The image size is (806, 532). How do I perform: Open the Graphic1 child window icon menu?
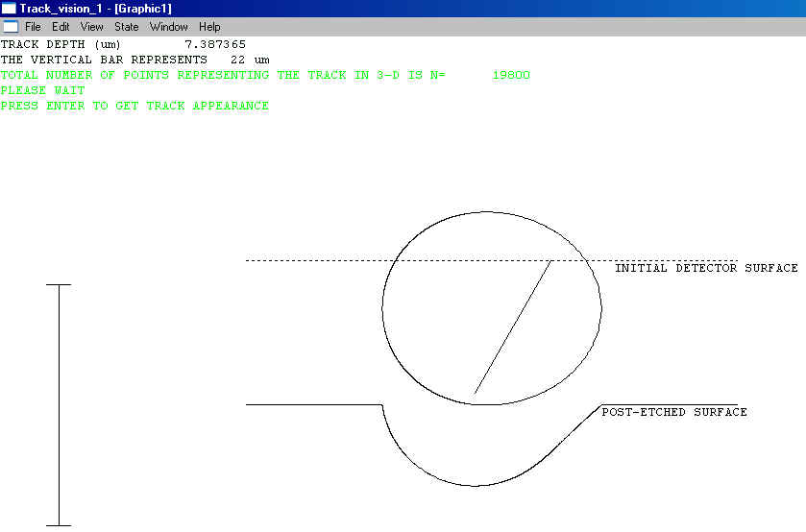[x=10, y=27]
